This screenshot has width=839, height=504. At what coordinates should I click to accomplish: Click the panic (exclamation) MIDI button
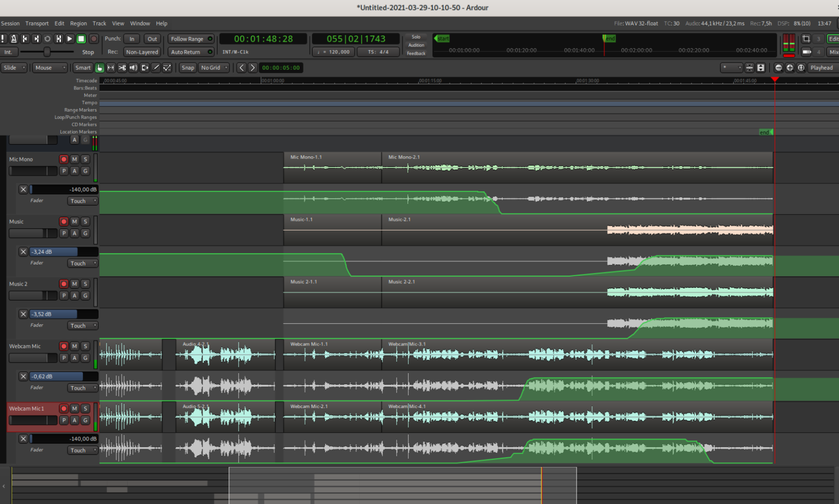coord(3,39)
